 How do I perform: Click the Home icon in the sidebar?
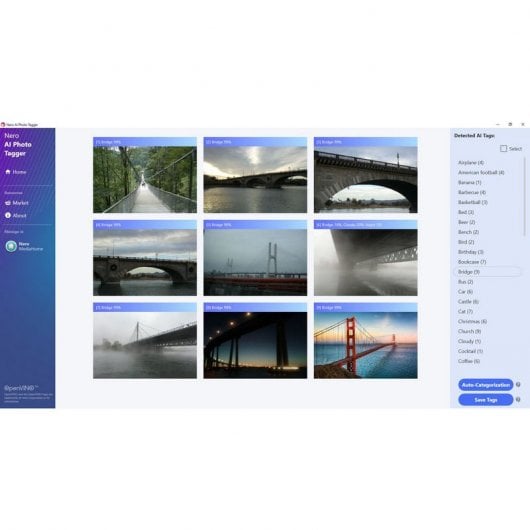pyautogui.click(x=8, y=172)
